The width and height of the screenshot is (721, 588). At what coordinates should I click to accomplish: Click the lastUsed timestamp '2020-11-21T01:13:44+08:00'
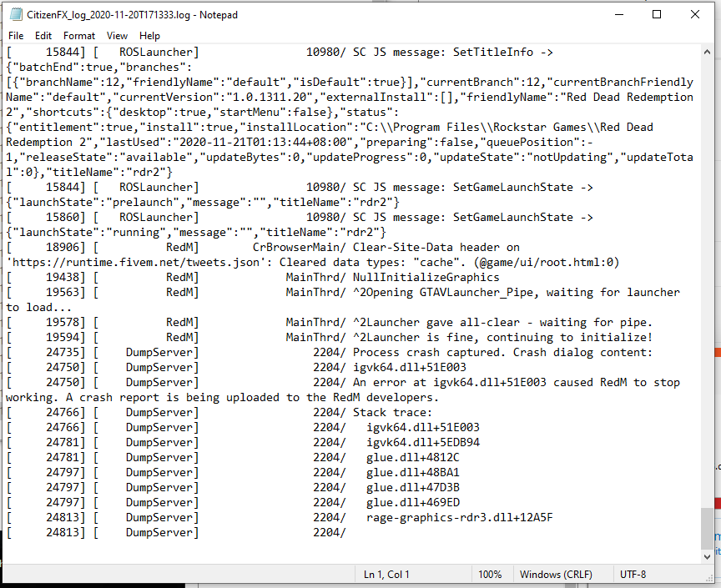coord(262,142)
